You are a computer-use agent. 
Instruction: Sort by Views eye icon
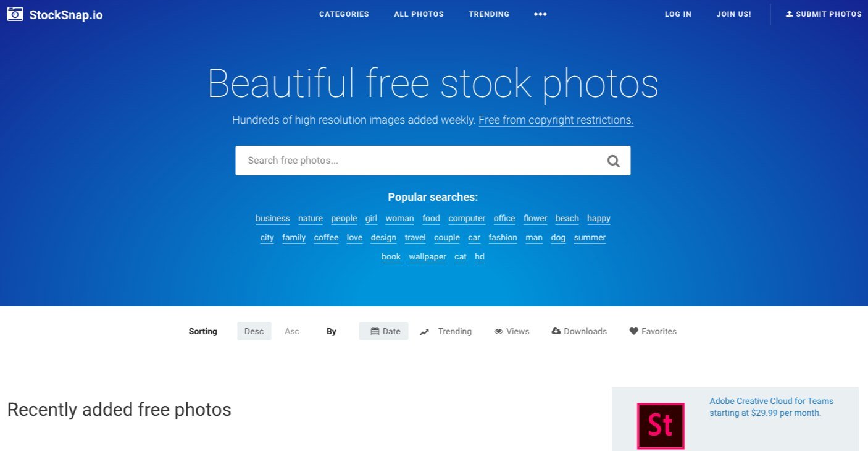point(499,332)
